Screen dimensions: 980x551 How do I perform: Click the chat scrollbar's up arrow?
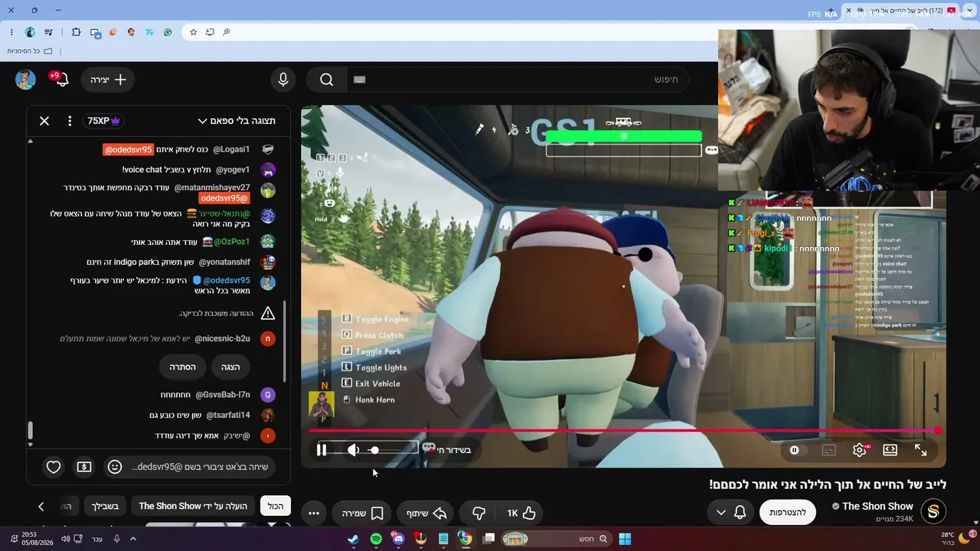[30, 142]
